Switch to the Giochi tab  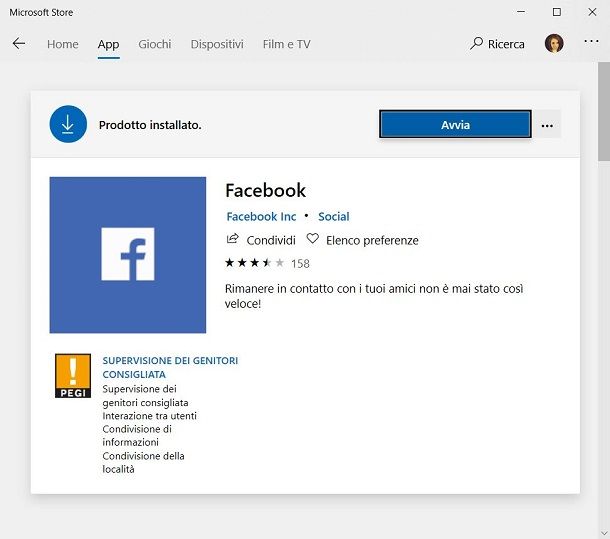pyautogui.click(x=155, y=44)
